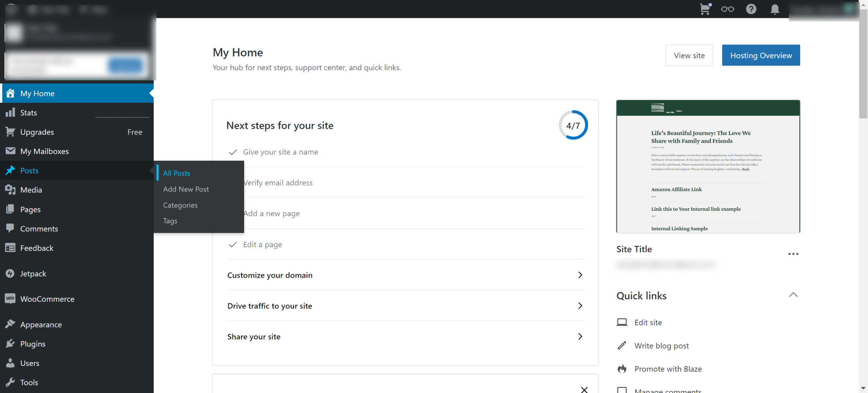Viewport: 868px width, 393px height.
Task: Select Categories in Posts submenu
Action: point(180,205)
